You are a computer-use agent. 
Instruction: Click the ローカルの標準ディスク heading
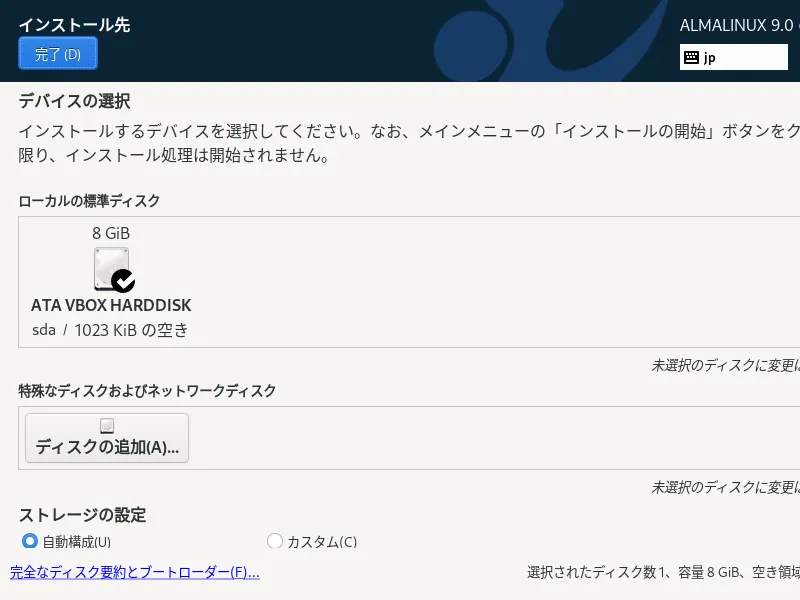click(89, 201)
